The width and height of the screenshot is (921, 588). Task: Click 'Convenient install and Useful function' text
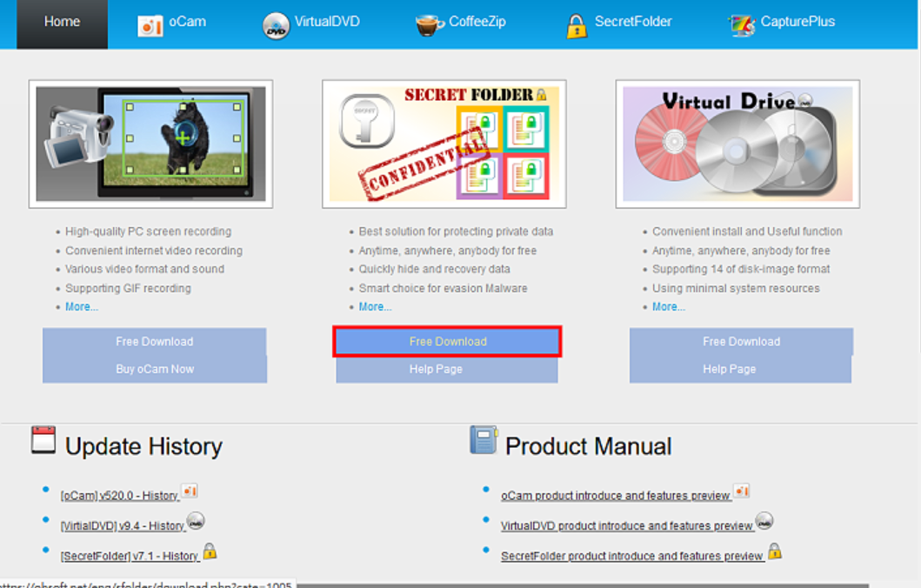(x=747, y=231)
